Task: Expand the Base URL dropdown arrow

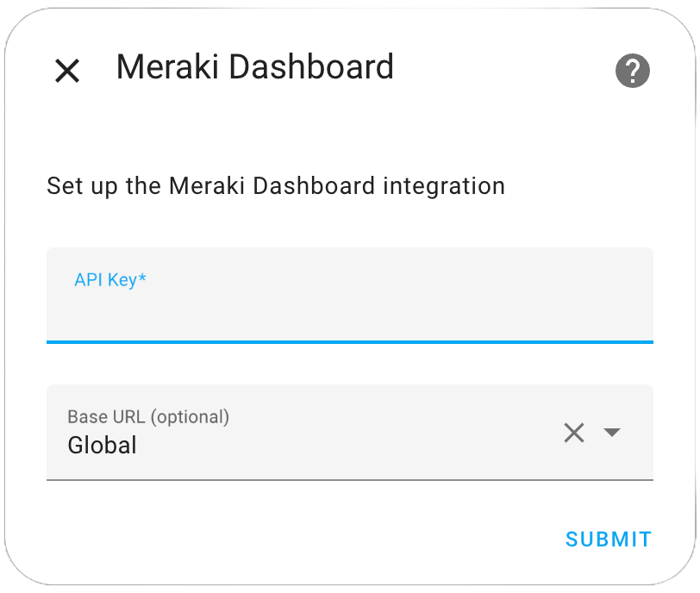Action: [x=611, y=432]
